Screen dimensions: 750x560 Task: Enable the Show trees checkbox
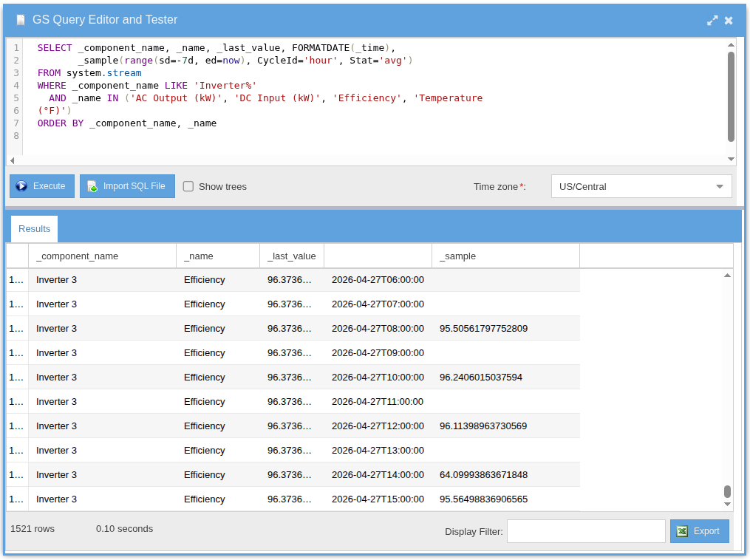[188, 186]
